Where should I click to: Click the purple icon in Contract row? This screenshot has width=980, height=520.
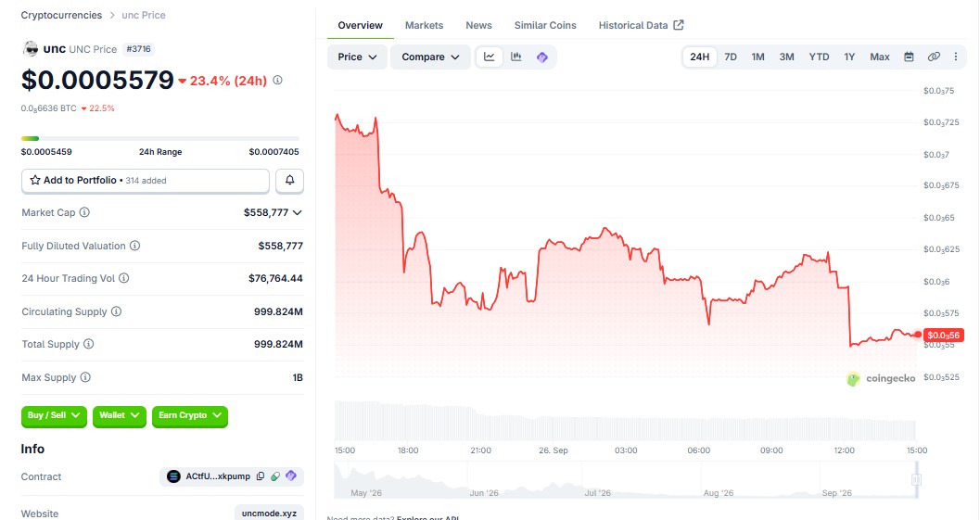click(290, 476)
